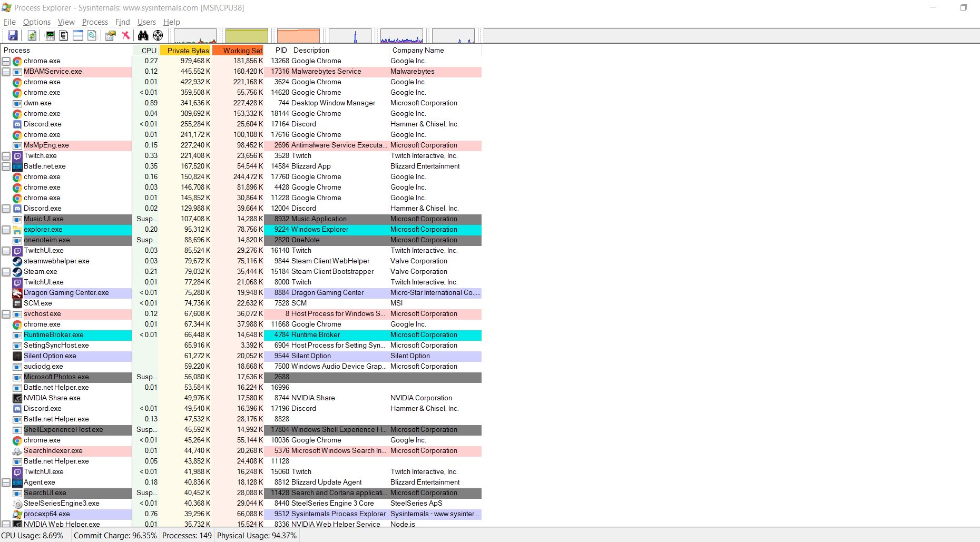Collapse the Steam.exe tree node

tap(6, 272)
